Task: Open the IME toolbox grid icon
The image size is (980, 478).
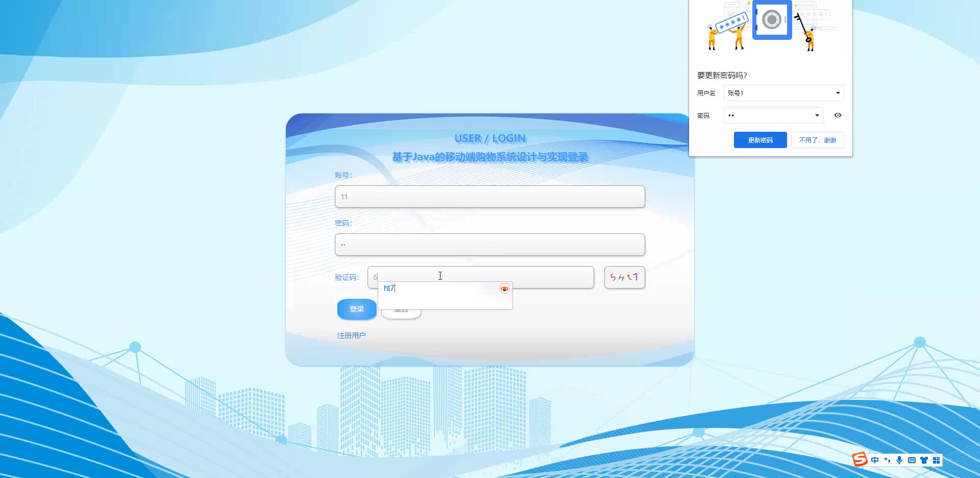Action: (x=936, y=460)
